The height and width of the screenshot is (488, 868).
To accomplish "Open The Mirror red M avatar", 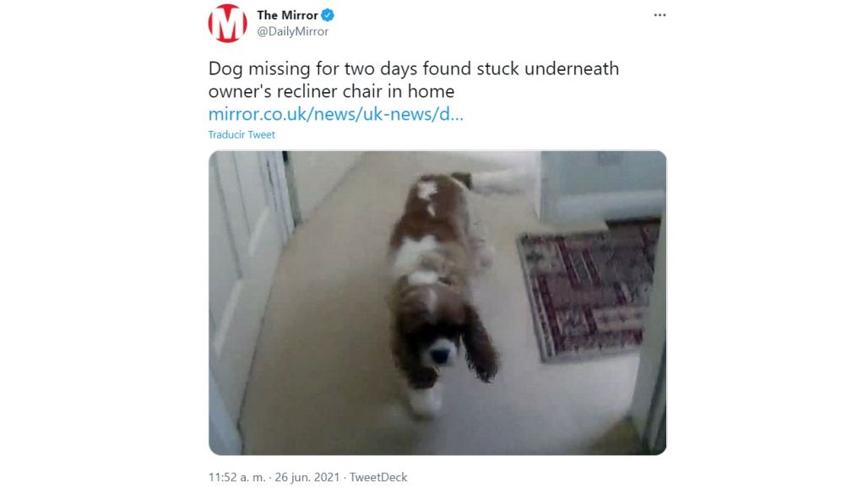I will 227,24.
